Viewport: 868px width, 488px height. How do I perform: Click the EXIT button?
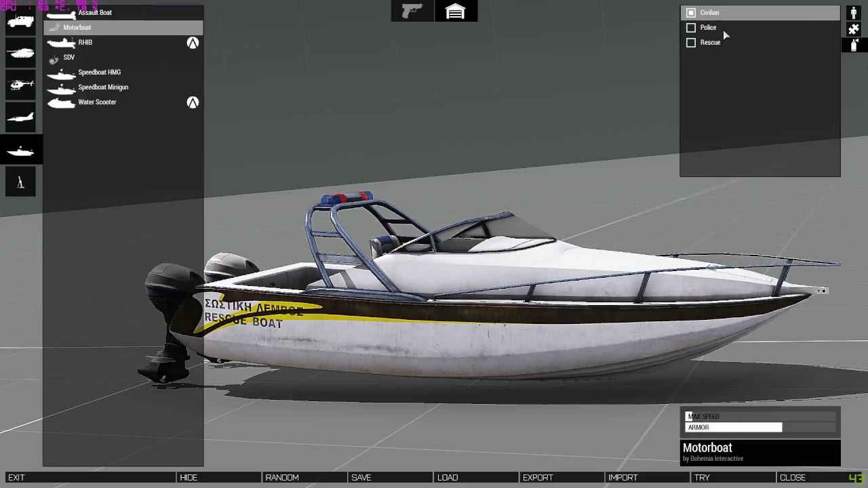click(90, 478)
